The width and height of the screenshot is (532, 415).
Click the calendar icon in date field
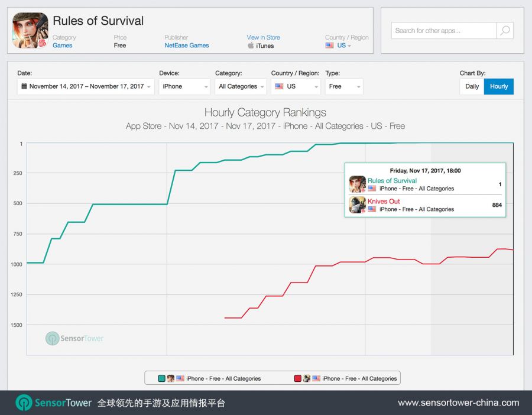[24, 86]
